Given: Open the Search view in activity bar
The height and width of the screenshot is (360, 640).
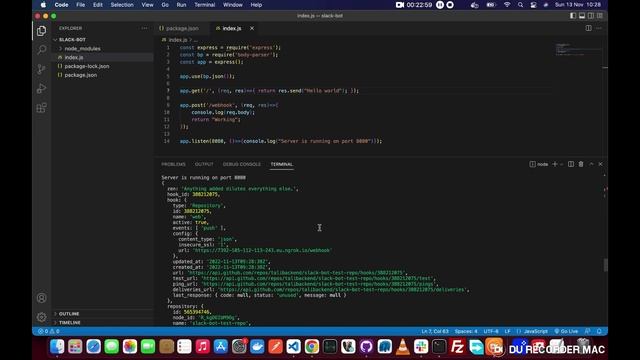Looking at the screenshot, I should [41, 50].
